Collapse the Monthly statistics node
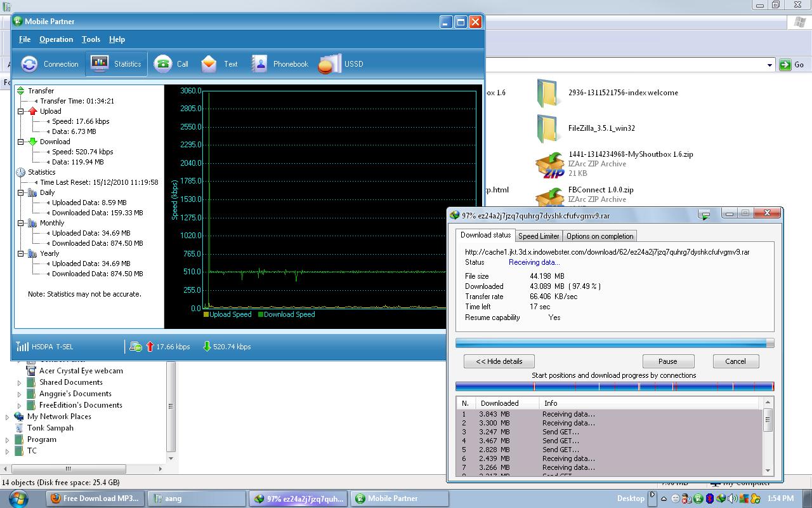Viewport: 812px width, 508px height. point(20,223)
